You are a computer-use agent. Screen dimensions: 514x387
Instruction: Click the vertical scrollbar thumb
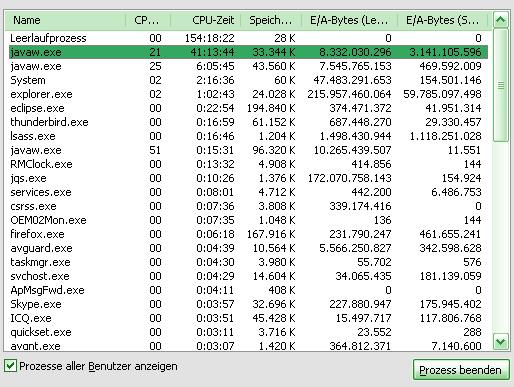coord(501,85)
